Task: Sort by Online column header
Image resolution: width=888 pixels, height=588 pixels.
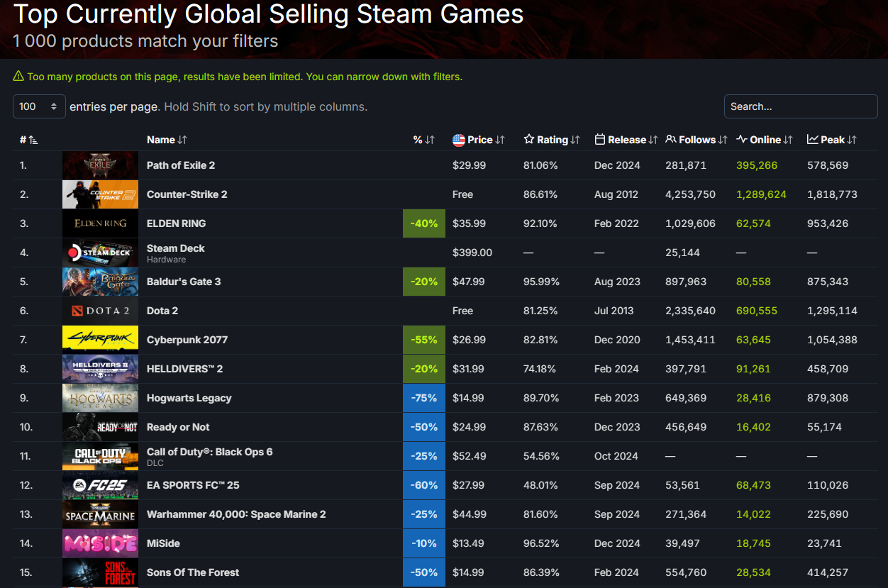Action: (765, 140)
